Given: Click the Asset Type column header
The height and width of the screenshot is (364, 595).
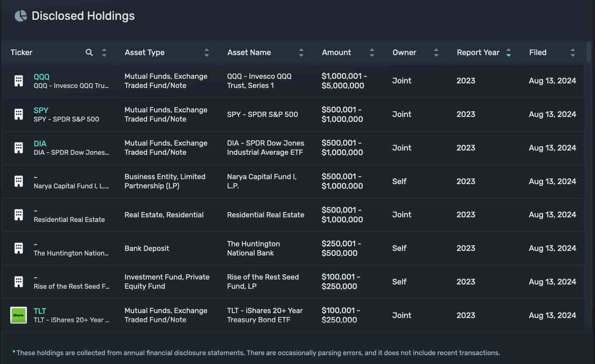Looking at the screenshot, I should click(x=145, y=52).
